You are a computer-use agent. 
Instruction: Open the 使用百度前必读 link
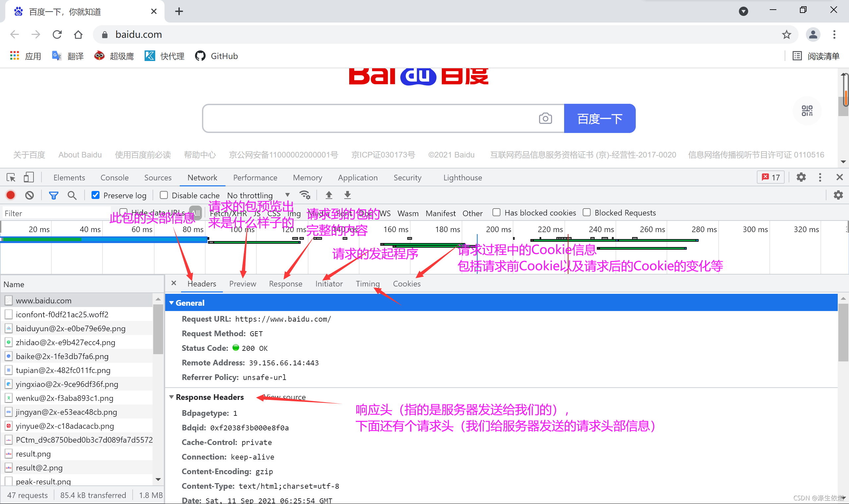point(143,155)
